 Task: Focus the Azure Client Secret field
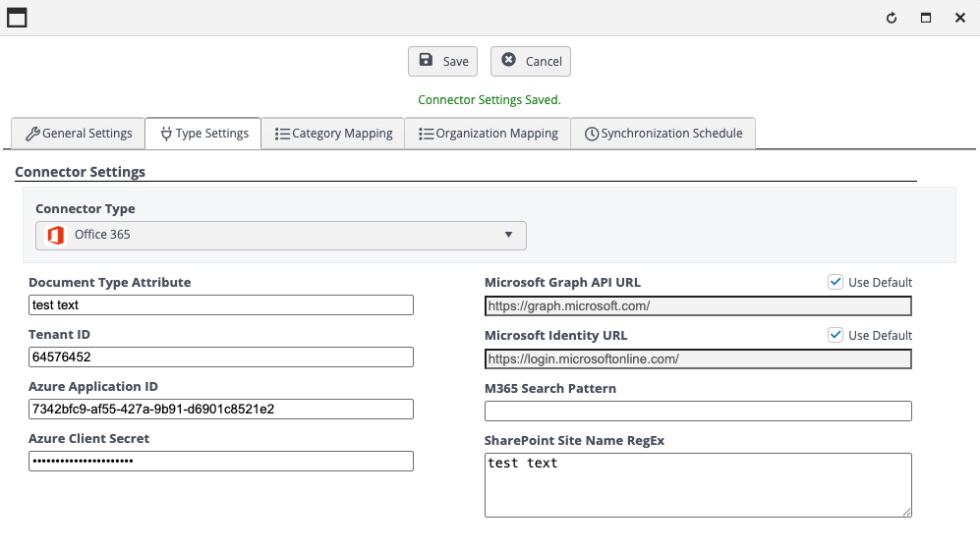pyautogui.click(x=220, y=461)
